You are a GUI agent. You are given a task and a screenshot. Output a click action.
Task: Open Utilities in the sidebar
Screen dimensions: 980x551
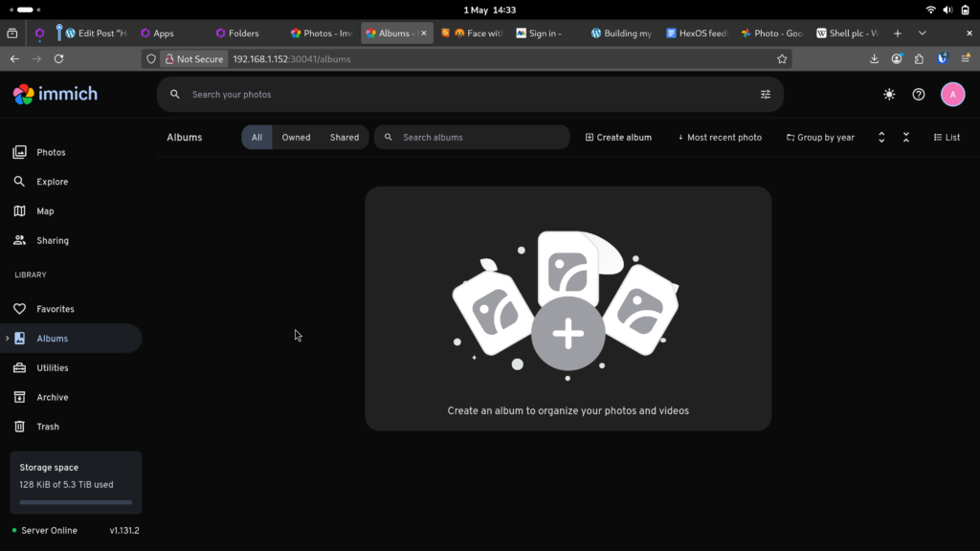(71, 368)
